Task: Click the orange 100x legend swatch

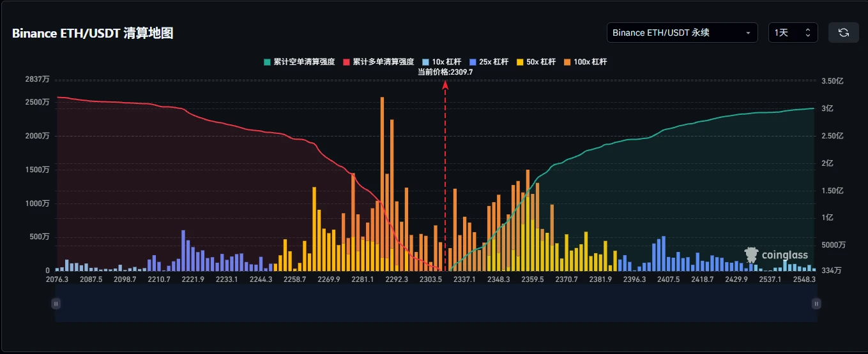Action: click(567, 62)
